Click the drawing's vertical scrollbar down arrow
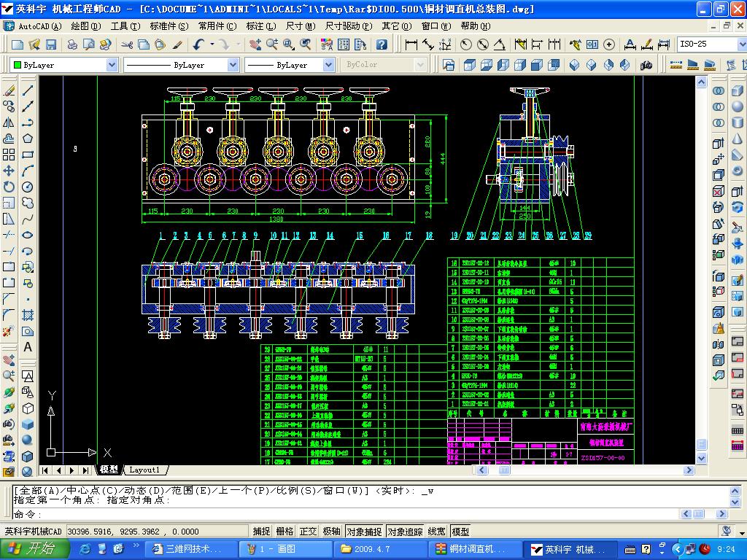This screenshot has width=747, height=560. click(x=701, y=458)
